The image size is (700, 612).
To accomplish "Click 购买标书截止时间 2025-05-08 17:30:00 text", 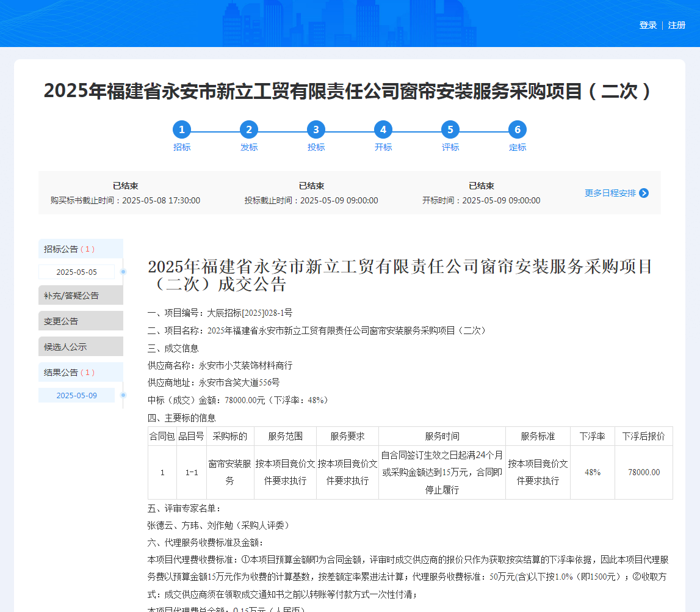I will [x=126, y=200].
